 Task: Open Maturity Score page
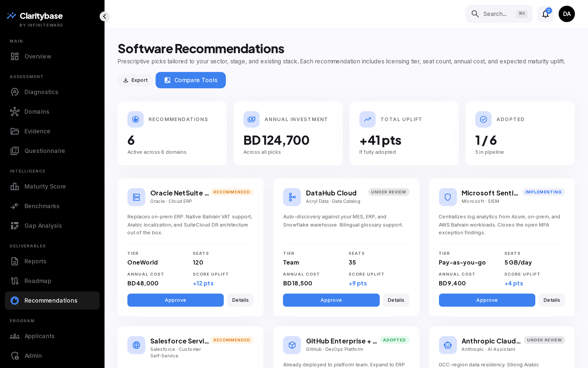click(52, 186)
